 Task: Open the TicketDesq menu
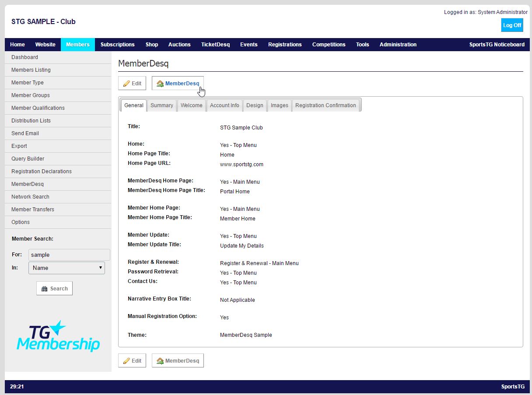pos(215,45)
